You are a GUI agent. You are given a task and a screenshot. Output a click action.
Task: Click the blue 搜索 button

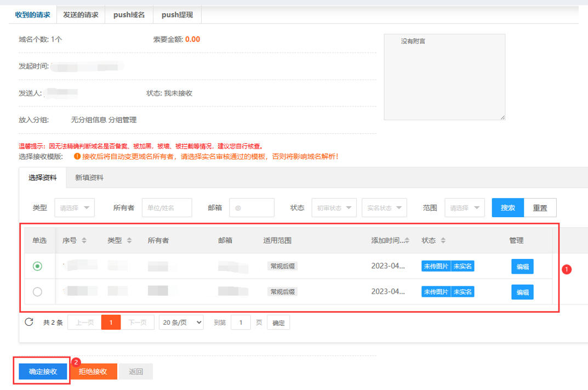tap(507, 208)
